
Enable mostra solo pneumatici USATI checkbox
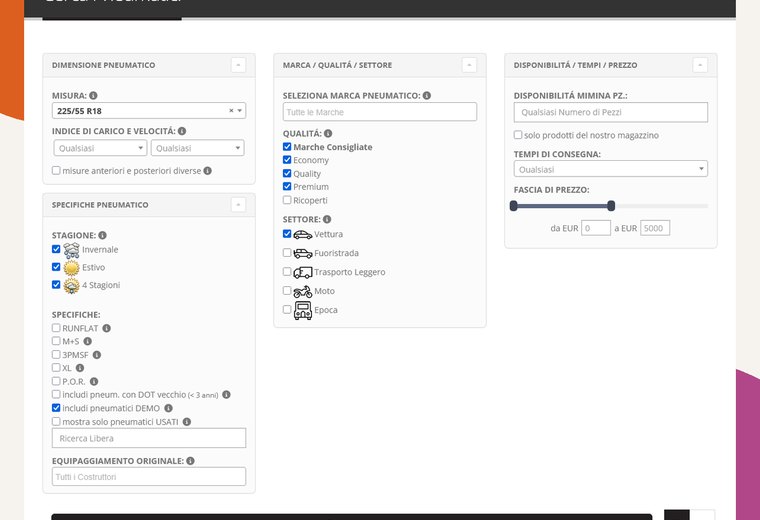pyautogui.click(x=56, y=421)
